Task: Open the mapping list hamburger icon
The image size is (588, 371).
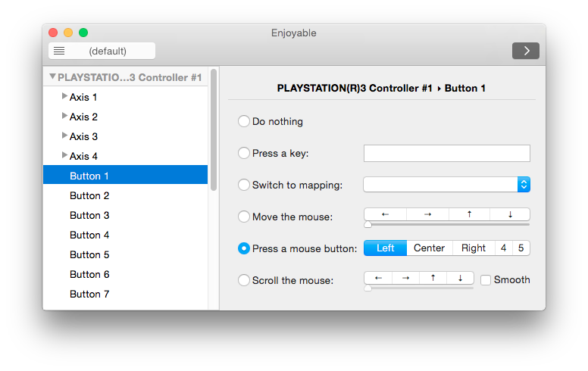Action: pos(59,51)
